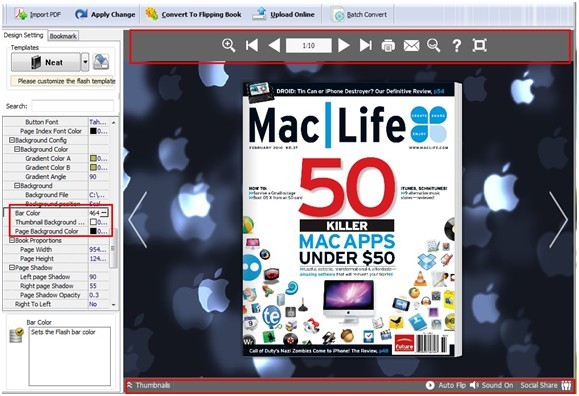Select Right page Shadow row
This screenshot has width=579, height=396.
pyautogui.click(x=56, y=286)
